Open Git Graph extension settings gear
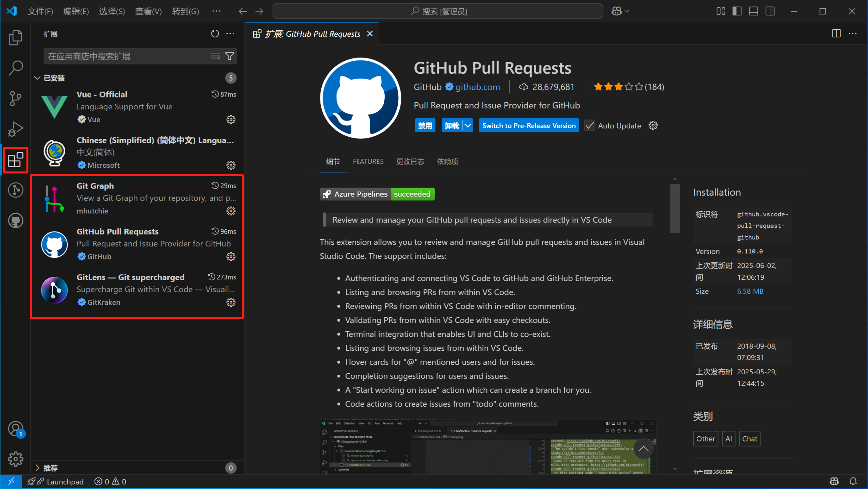868x489 pixels. (x=231, y=211)
